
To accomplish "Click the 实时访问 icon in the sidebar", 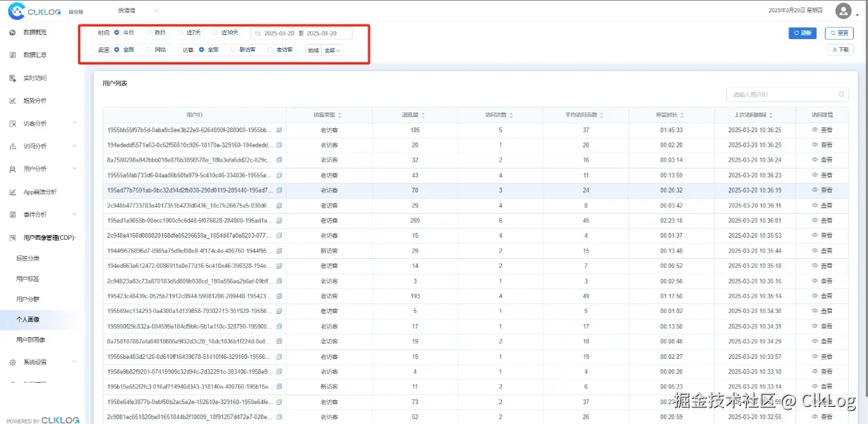I will (12, 78).
